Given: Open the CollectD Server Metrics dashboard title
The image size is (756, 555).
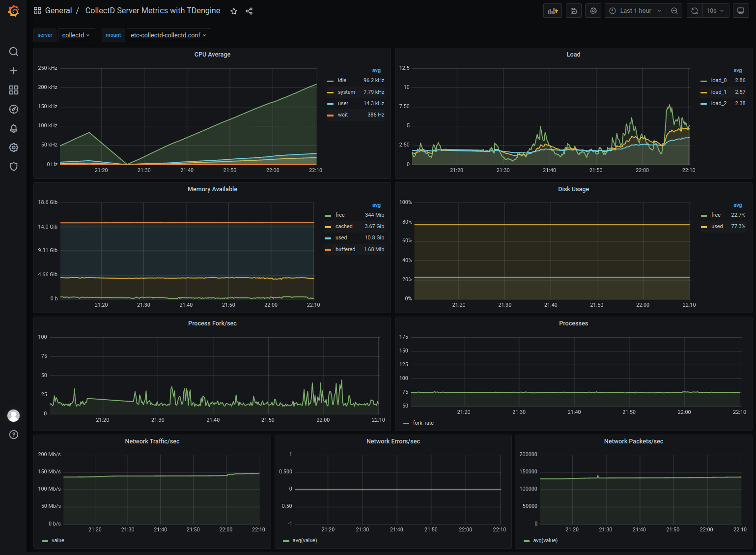Looking at the screenshot, I should [x=152, y=10].
